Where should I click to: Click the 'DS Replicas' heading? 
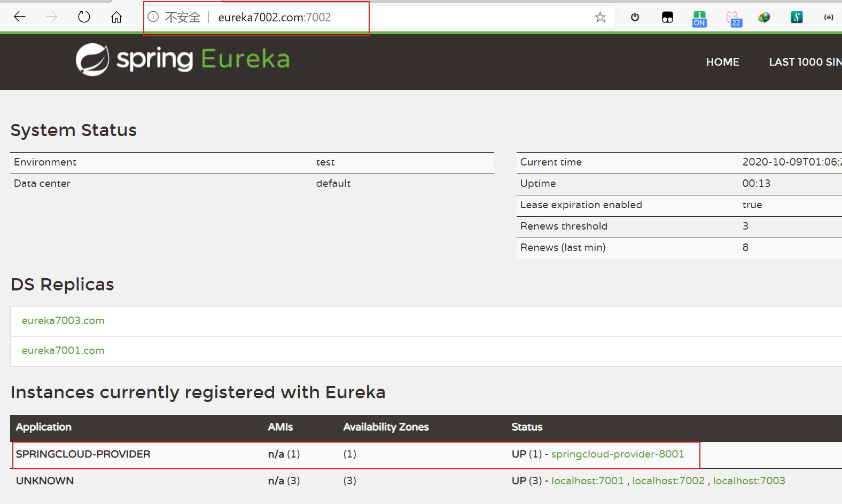(x=63, y=285)
